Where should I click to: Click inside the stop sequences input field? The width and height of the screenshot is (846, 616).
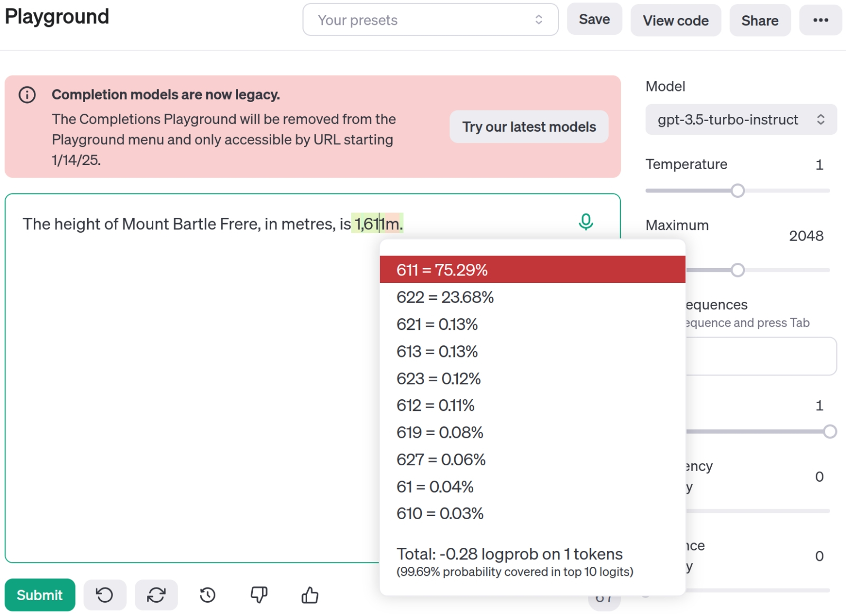point(761,356)
